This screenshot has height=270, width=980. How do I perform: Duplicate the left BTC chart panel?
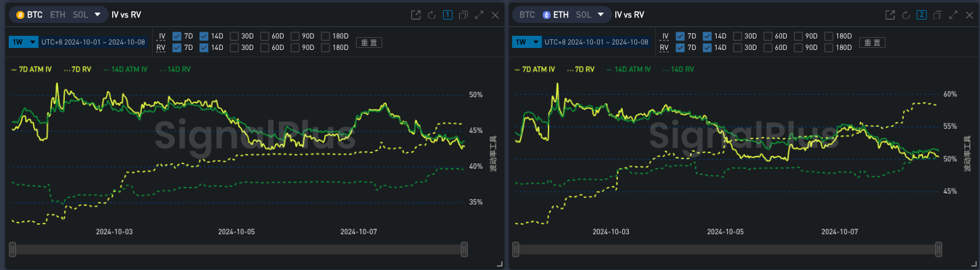pyautogui.click(x=463, y=15)
